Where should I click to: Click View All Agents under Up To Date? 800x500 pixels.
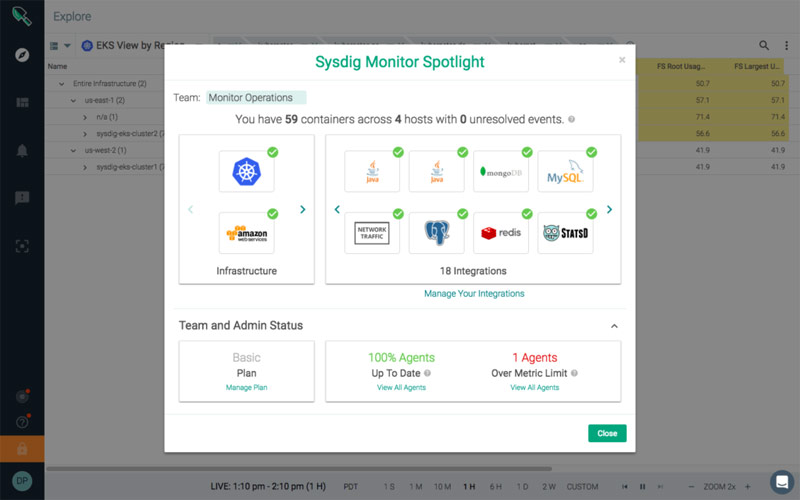coord(401,387)
